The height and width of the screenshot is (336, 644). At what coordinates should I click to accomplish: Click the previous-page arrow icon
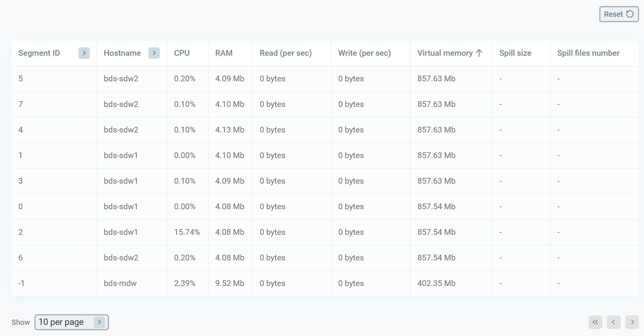[613, 322]
